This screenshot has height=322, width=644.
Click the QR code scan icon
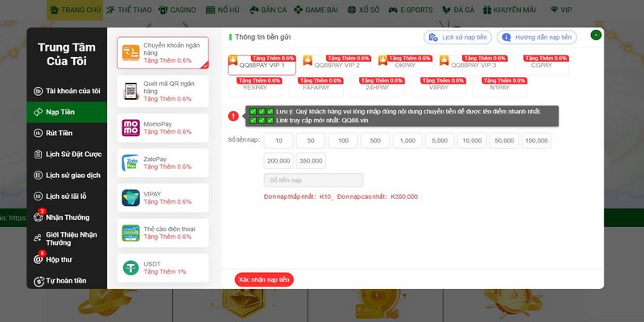(x=130, y=91)
